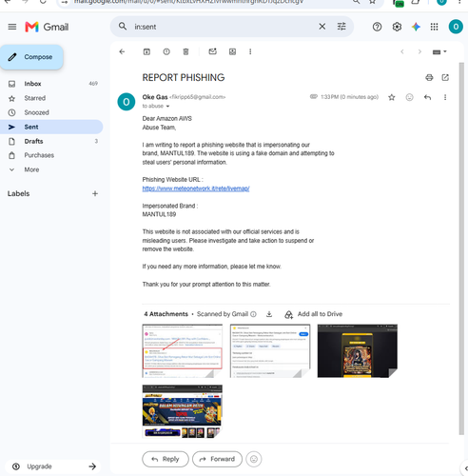Expand the 'to abuse' recipient details
The image size is (468, 476).
[x=167, y=107]
